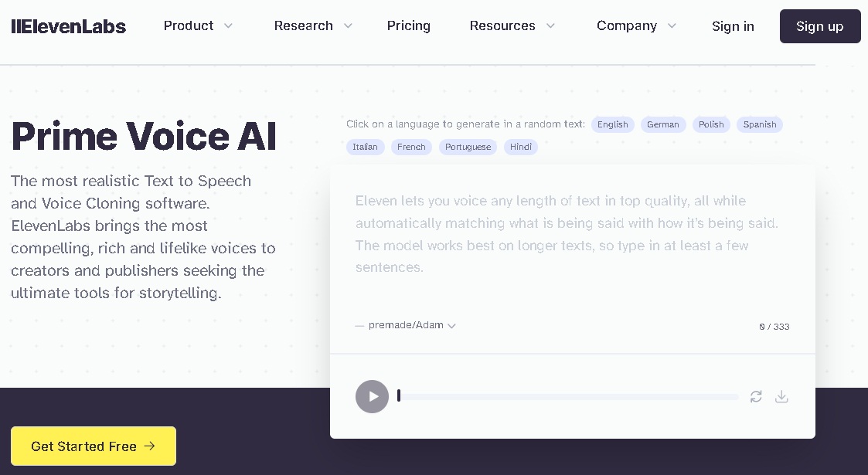This screenshot has width=868, height=475.
Task: Select the premade/Adam voice dropdown
Action: [412, 325]
